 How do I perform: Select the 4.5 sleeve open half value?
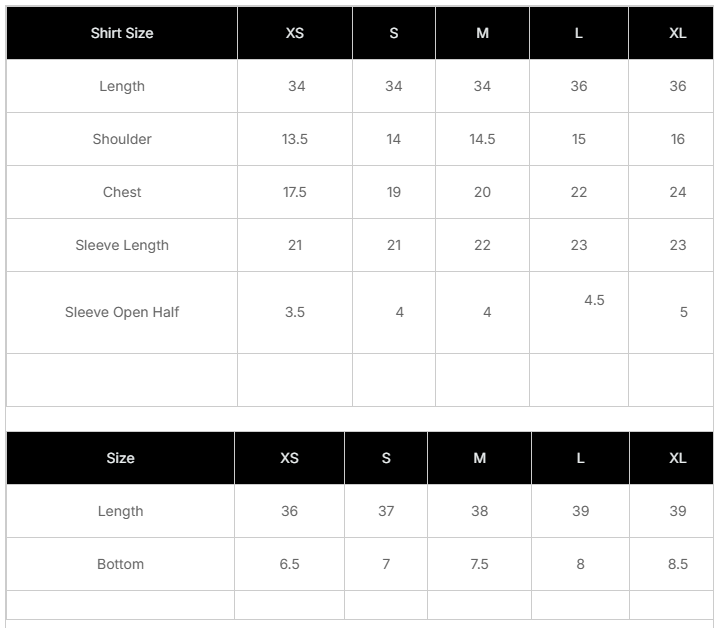click(594, 300)
